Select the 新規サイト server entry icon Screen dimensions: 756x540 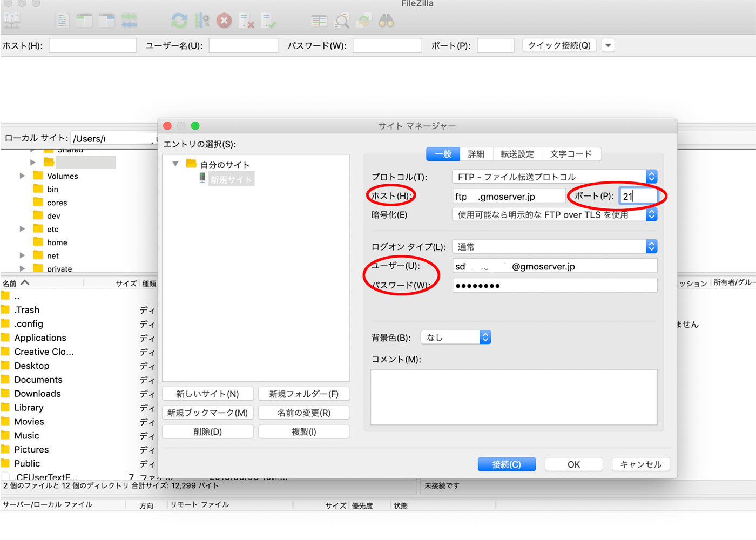click(x=202, y=178)
